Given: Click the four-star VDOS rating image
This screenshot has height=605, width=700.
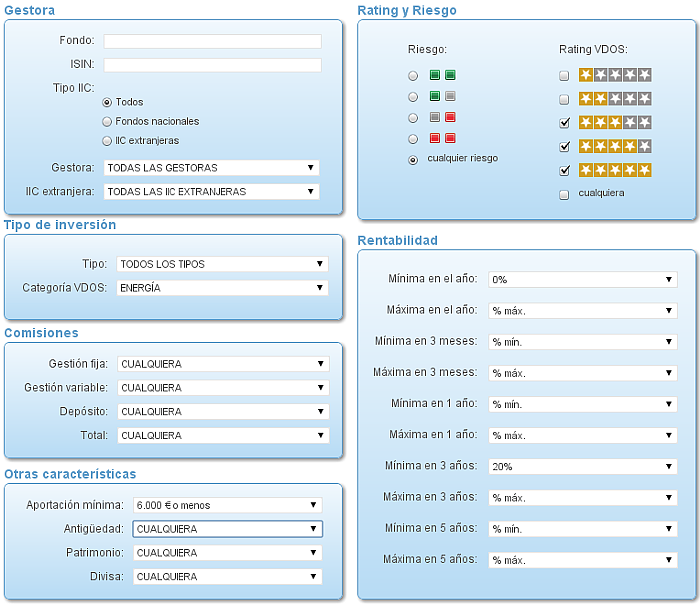Looking at the screenshot, I should click(x=615, y=146).
